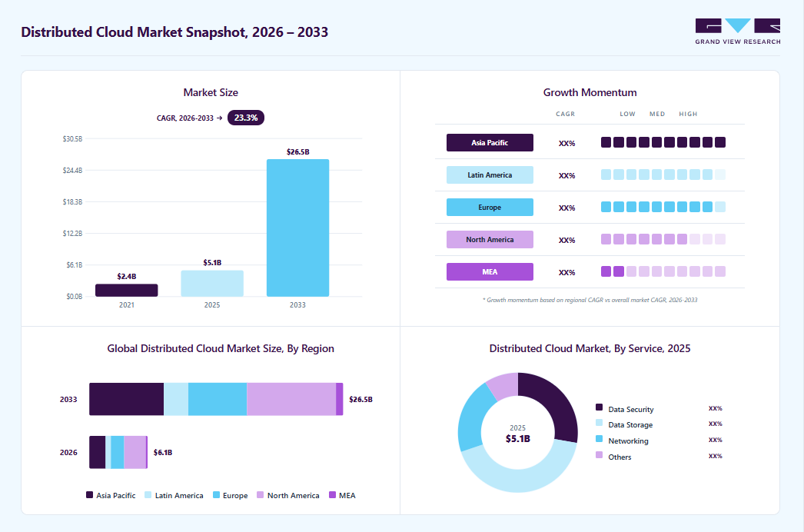804x532 pixels.
Task: Click the Asia Pacific legend swatch
Action: pos(89,495)
